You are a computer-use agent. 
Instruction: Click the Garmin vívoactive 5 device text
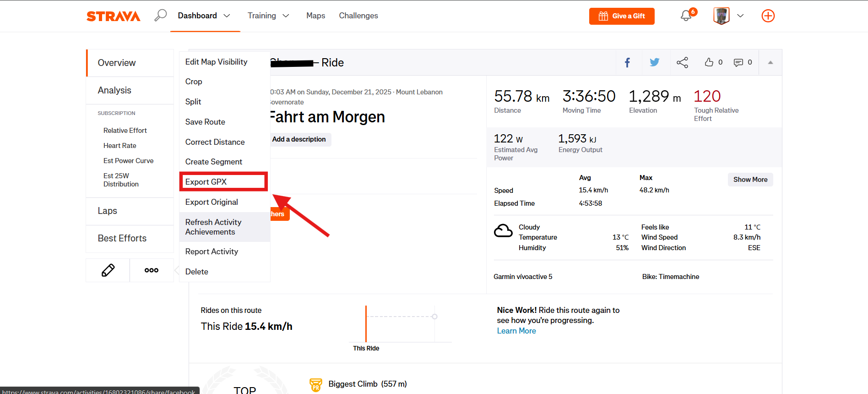click(523, 277)
